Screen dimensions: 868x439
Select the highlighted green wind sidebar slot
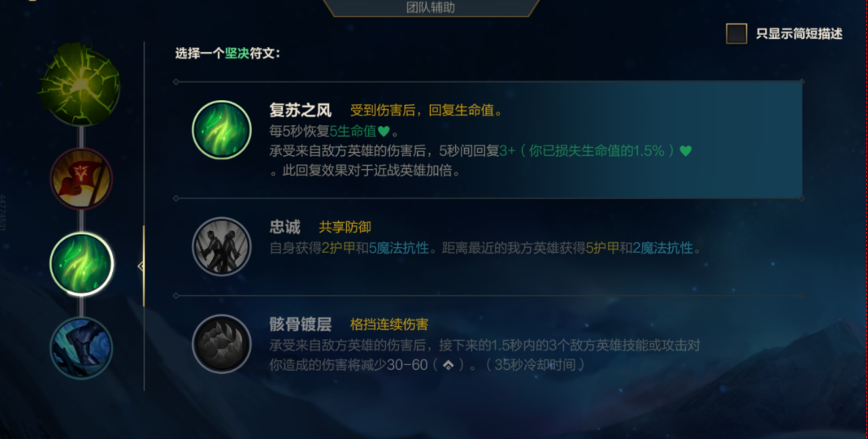(81, 264)
